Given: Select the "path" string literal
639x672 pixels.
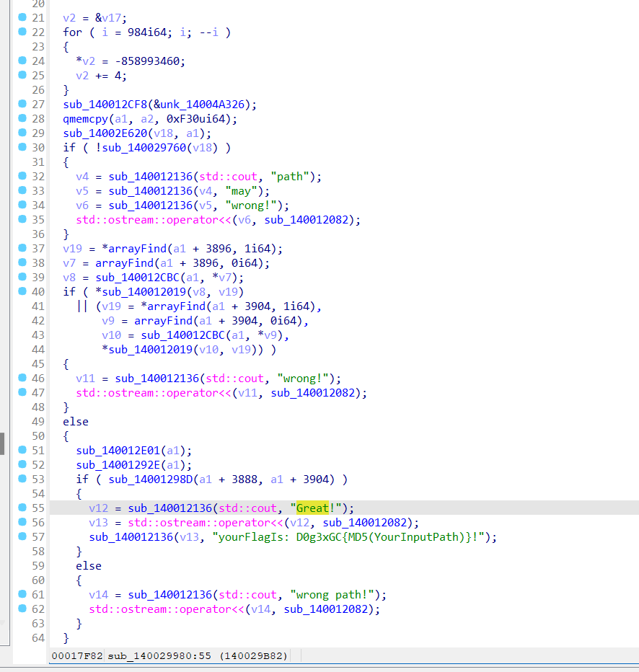Looking at the screenshot, I should click(290, 177).
